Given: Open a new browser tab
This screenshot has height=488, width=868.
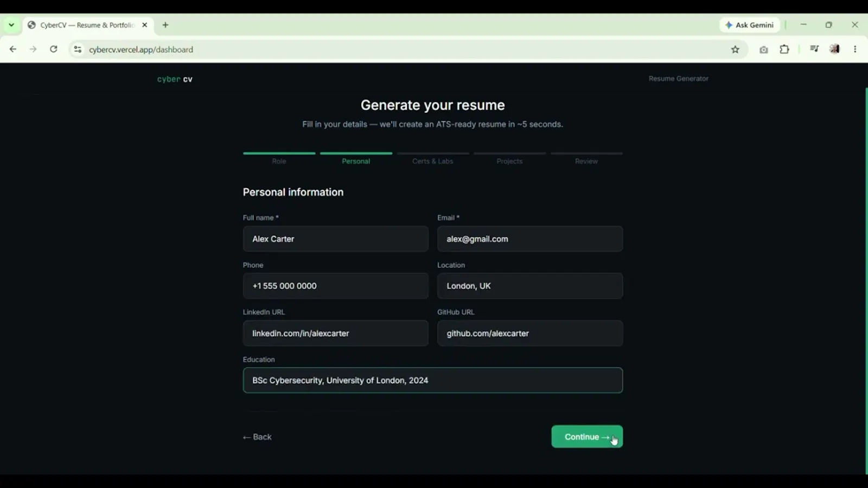Looking at the screenshot, I should click(x=165, y=25).
